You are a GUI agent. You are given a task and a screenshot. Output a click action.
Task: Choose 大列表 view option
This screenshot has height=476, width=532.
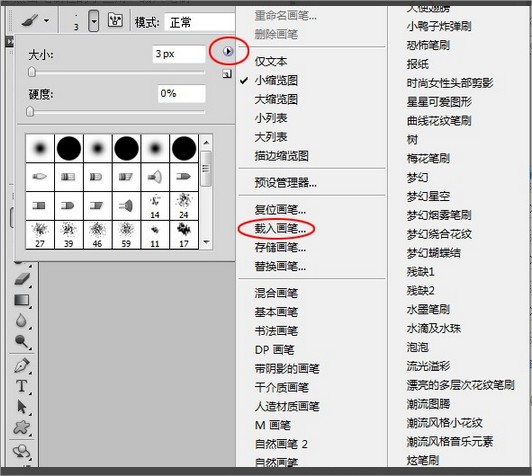click(x=271, y=137)
